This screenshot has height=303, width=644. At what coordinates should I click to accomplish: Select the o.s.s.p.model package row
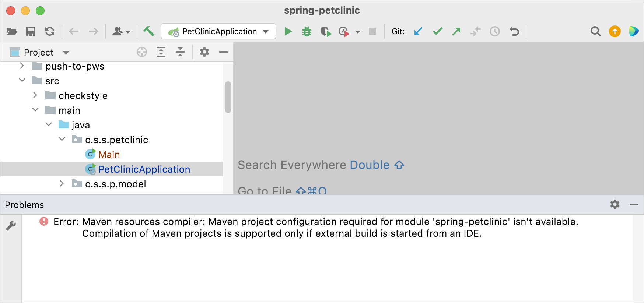(112, 184)
